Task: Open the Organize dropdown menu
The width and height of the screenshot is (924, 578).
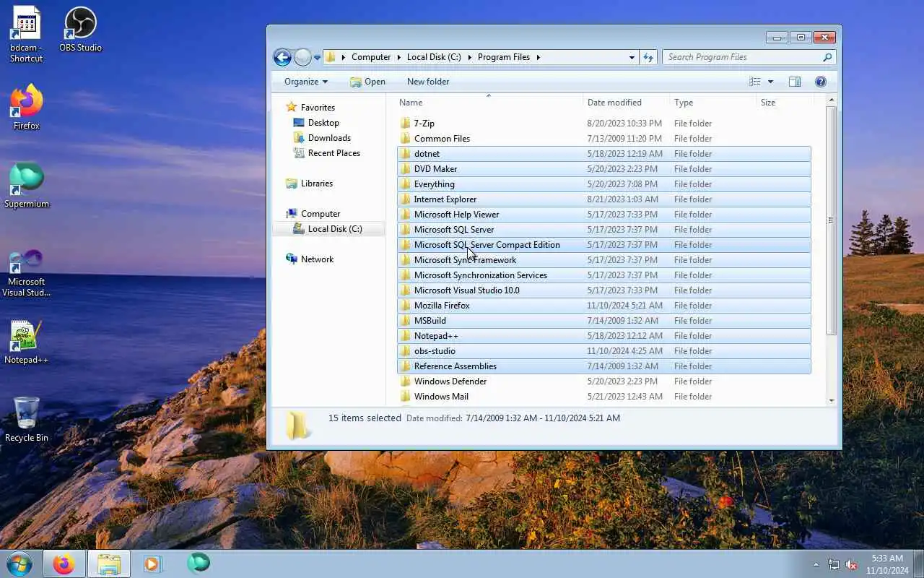Action: (306, 82)
